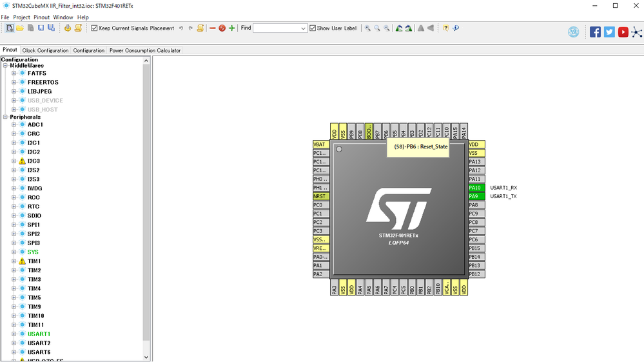Open the Window menu
Viewport: 644px width, 362px height.
click(x=63, y=17)
